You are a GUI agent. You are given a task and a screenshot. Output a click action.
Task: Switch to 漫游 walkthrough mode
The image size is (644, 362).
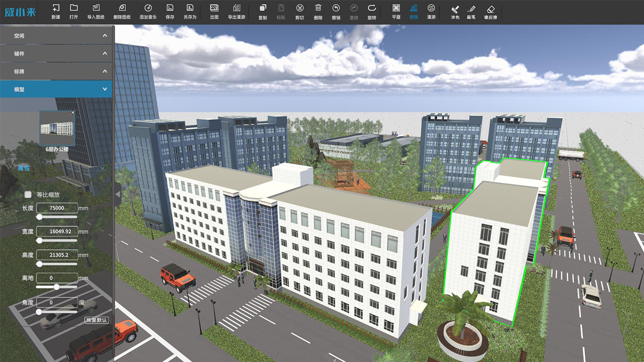click(431, 12)
